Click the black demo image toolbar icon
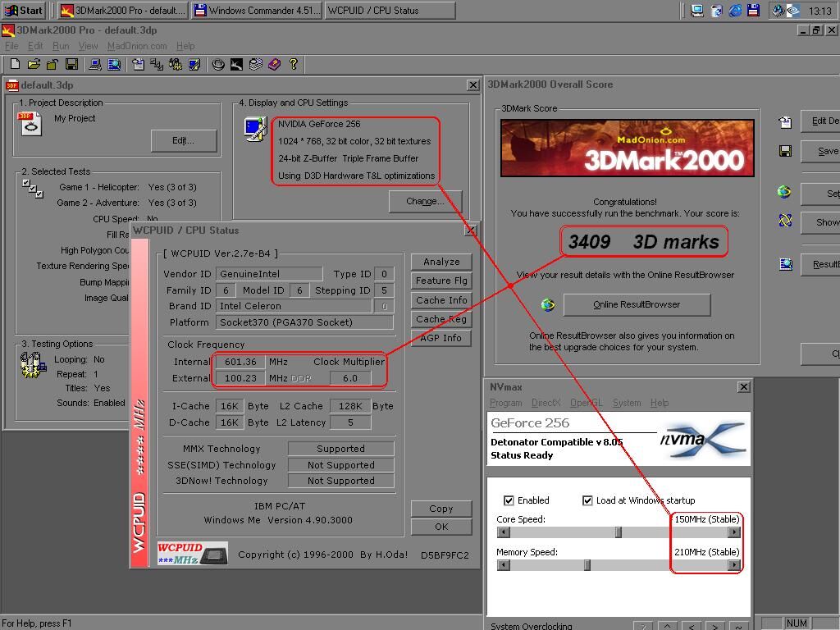Viewport: 840px width, 630px height. 237,64
